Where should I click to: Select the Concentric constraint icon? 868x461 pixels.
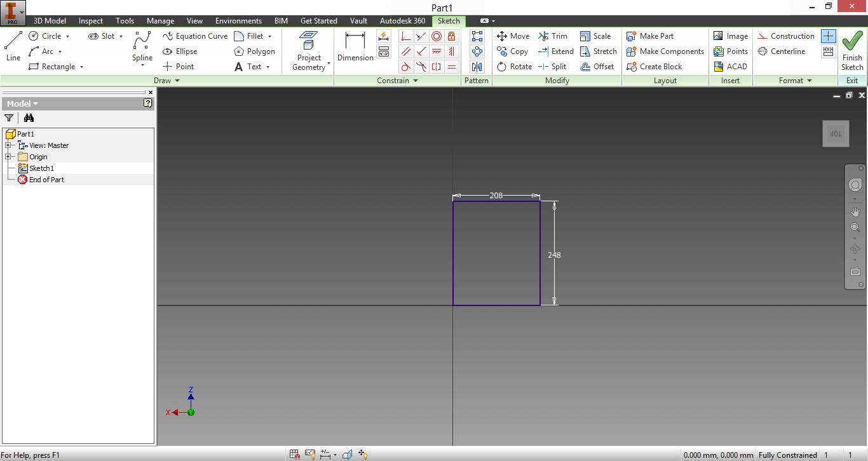437,36
